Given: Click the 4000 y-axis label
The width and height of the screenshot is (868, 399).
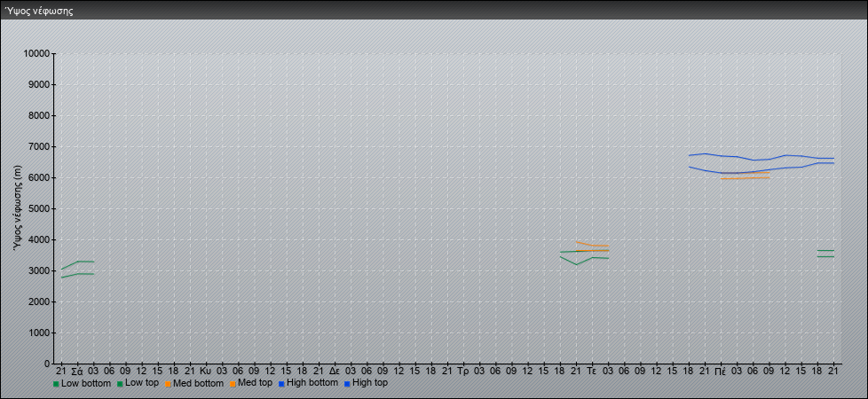Looking at the screenshot, I should [x=38, y=239].
